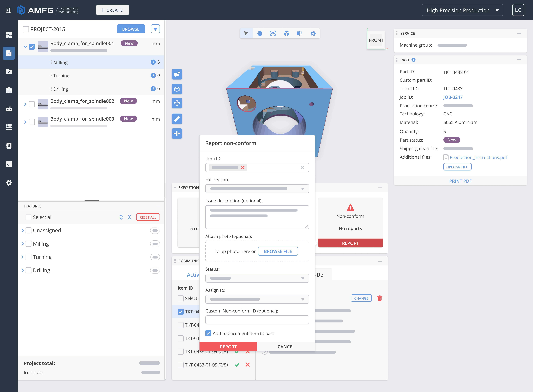The height and width of the screenshot is (392, 533).
Task: Click the section view split icon
Action: click(300, 33)
